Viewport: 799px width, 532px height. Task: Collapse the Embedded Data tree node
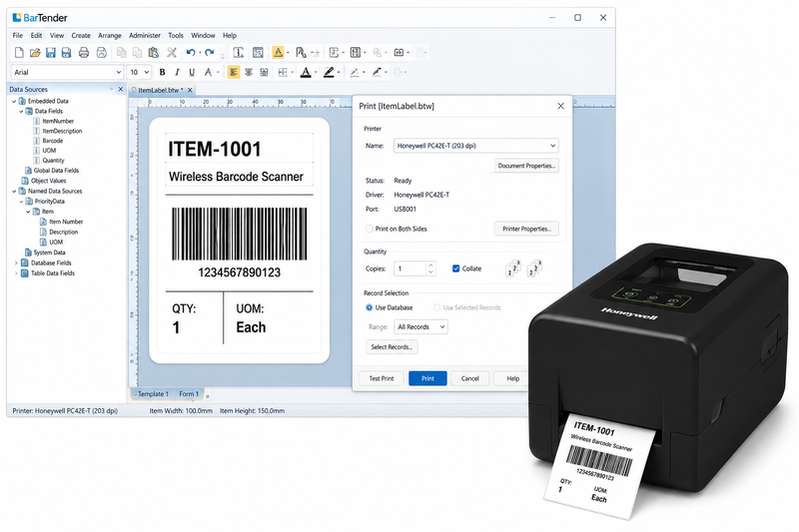(14, 101)
